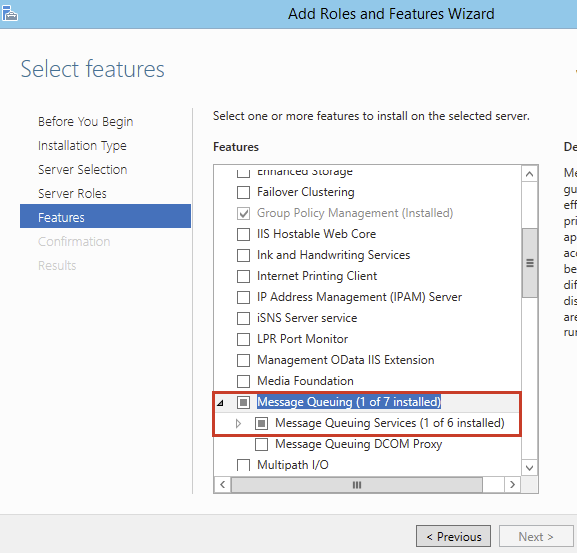Click the horizontal scroll left arrow
This screenshot has width=577, height=553.
pyautogui.click(x=223, y=485)
